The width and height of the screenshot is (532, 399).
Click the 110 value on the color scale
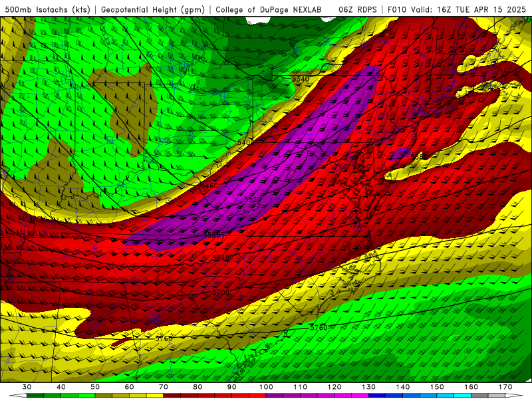[x=301, y=387]
